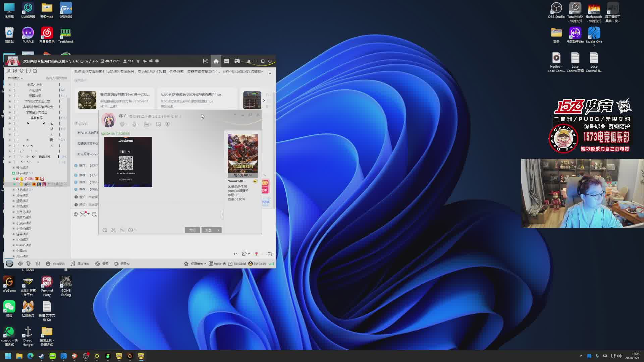Click the 发送 send button
The image size is (644, 362).
(x=208, y=230)
